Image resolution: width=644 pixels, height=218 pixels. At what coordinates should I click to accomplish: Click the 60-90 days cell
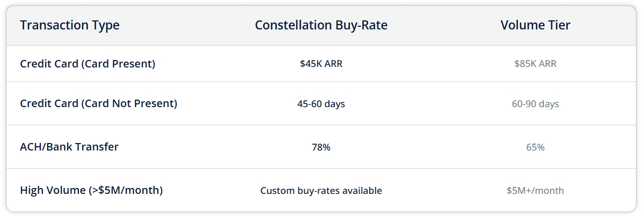[x=535, y=104]
